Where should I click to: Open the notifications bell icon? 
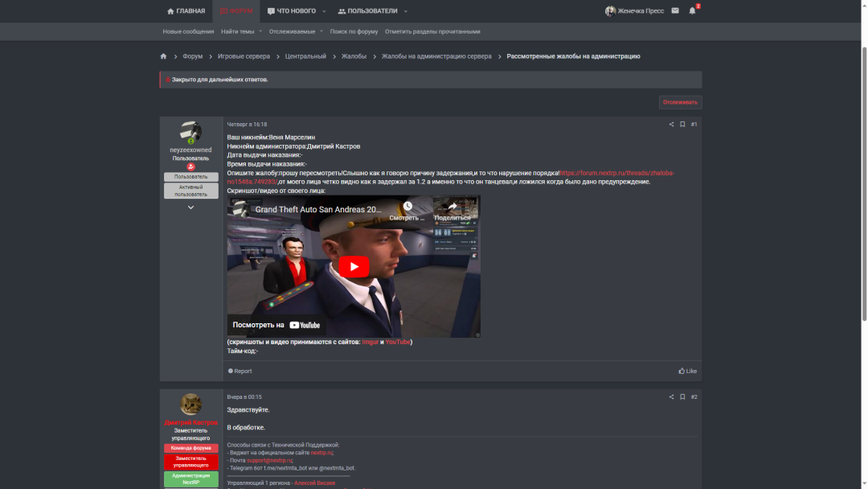693,10
